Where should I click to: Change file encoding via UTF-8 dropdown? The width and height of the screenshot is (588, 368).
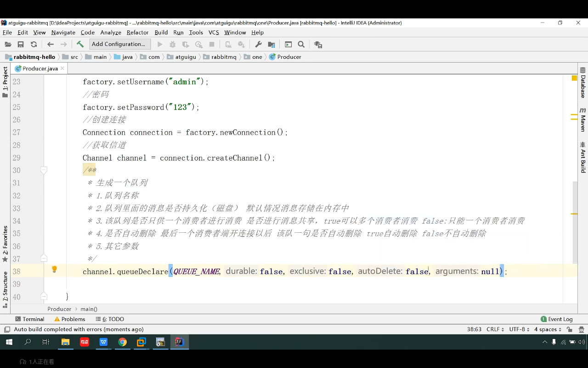click(x=519, y=329)
